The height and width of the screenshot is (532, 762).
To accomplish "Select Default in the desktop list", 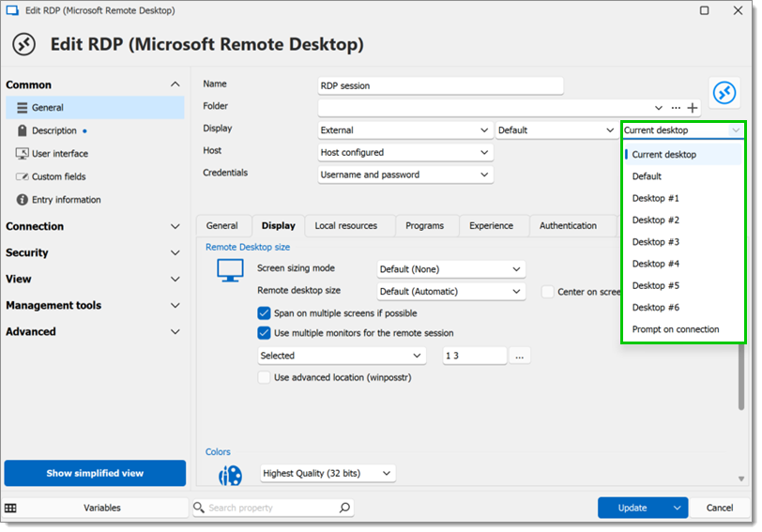I will pyautogui.click(x=683, y=176).
